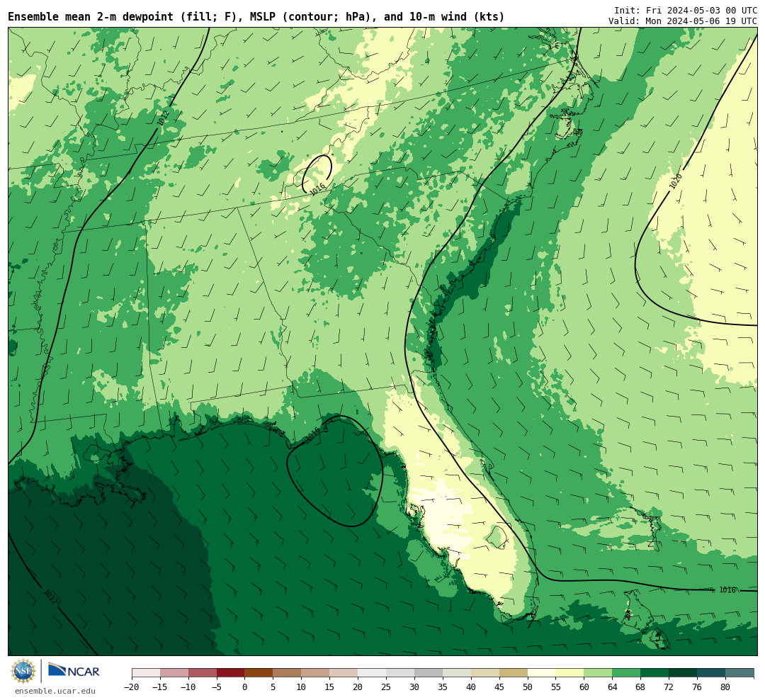The image size is (765, 700).
Task: Click the "Init: Fri 2024-05-03 00 UTC" text
Action: coord(686,11)
